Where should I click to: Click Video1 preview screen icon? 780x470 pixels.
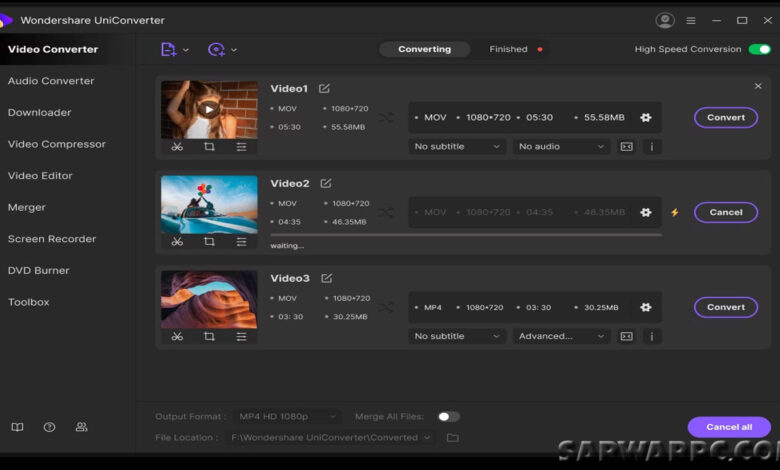[x=627, y=146]
